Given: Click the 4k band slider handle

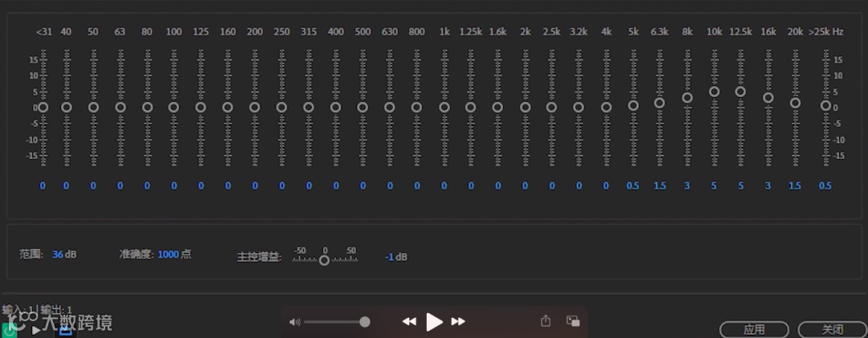Looking at the screenshot, I should click(x=606, y=108).
